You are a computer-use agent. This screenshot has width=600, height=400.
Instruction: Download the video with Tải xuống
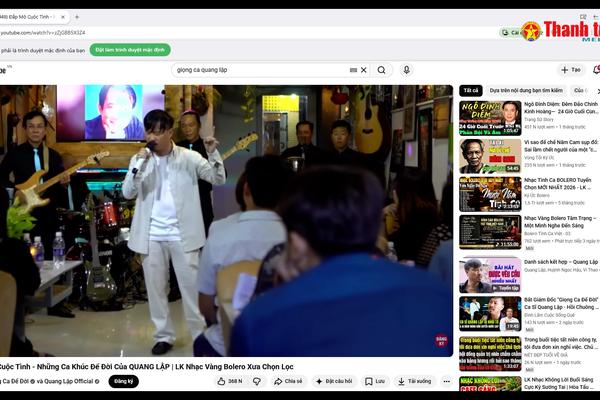[x=414, y=381]
